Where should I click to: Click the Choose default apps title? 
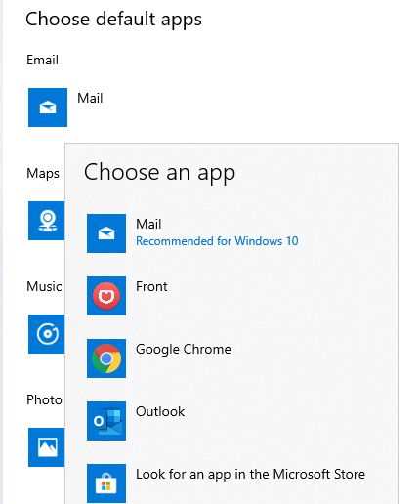(x=113, y=20)
